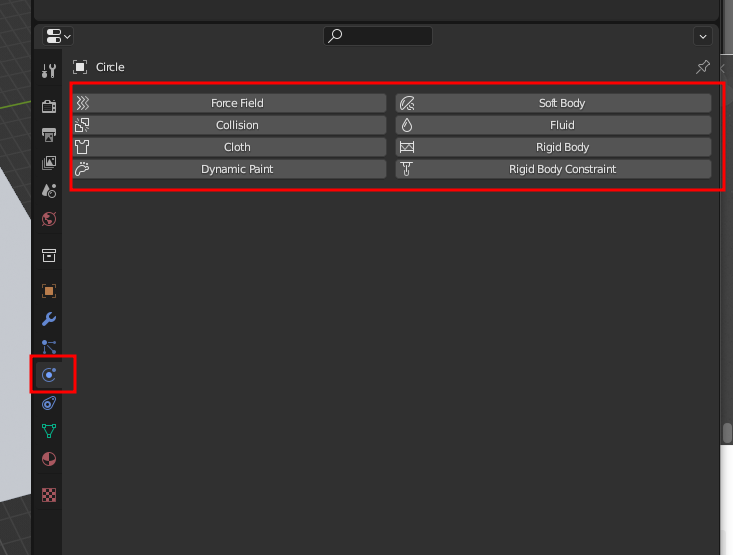Toggle the pin for the Circle context
The width and height of the screenshot is (733, 555).
[x=703, y=67]
